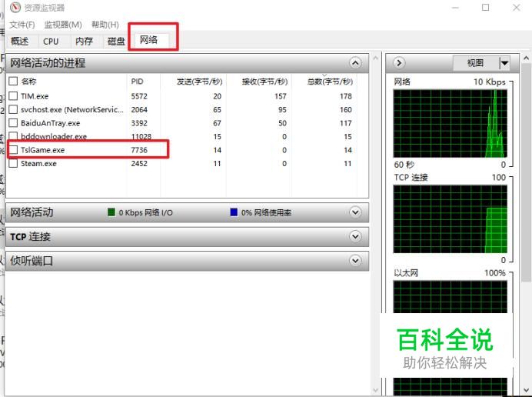Select the TIM.exe process name
Viewport: 532px width, 397px height.
pyautogui.click(x=35, y=96)
